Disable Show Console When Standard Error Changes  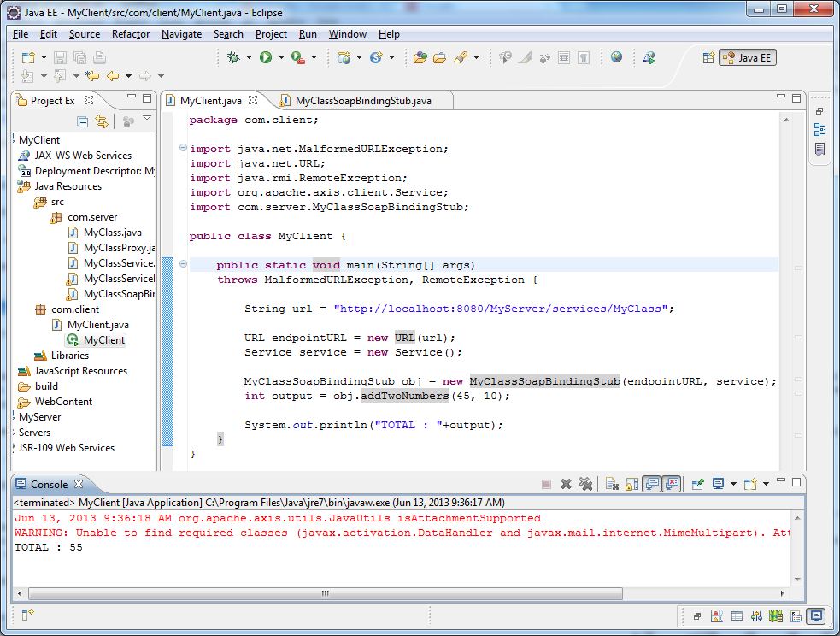(x=672, y=484)
